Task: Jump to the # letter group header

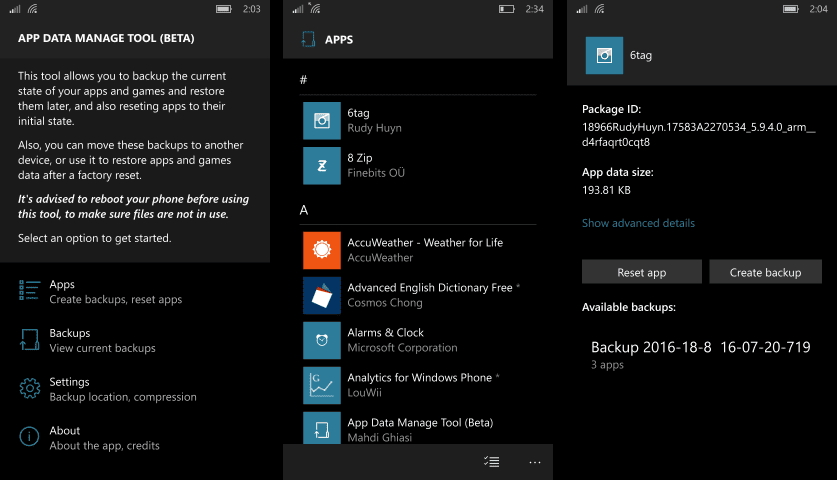Action: point(303,80)
